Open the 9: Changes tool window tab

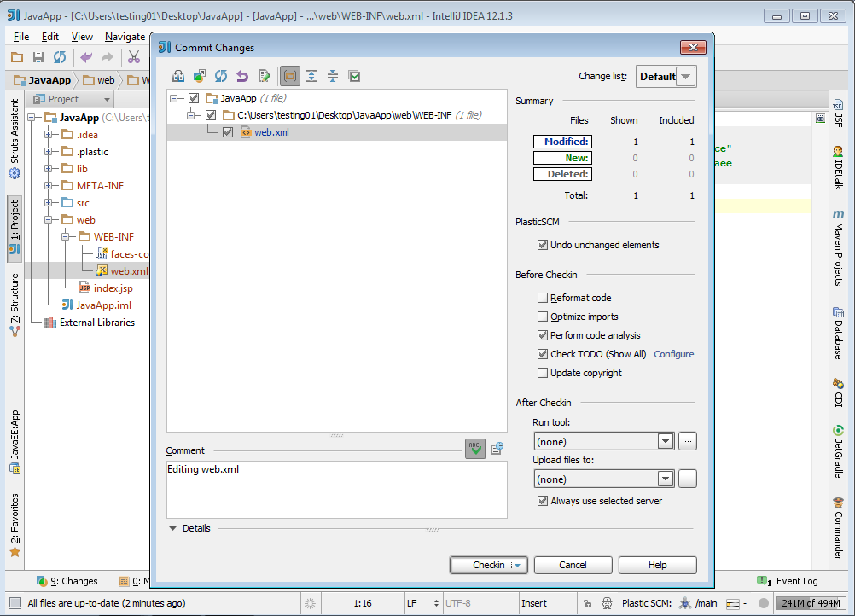[67, 581]
